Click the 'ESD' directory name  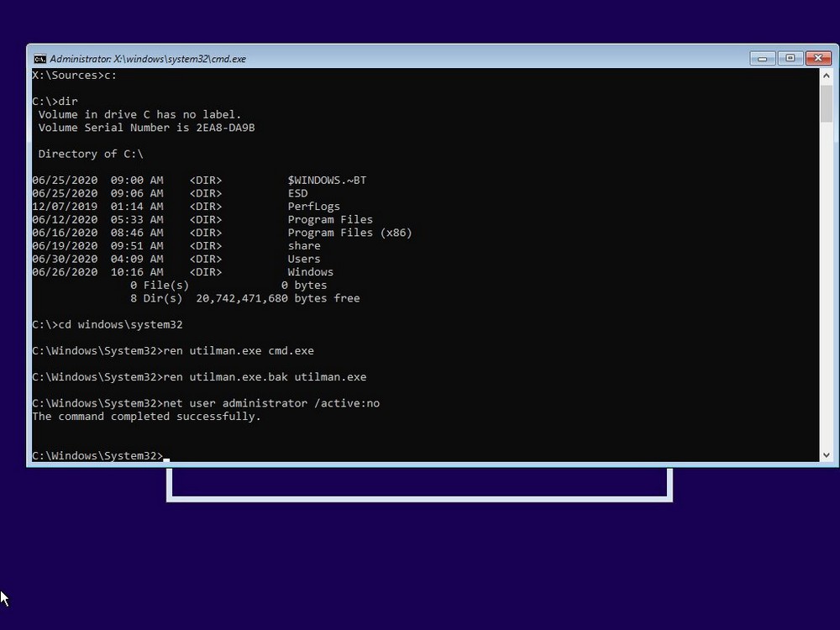(297, 193)
